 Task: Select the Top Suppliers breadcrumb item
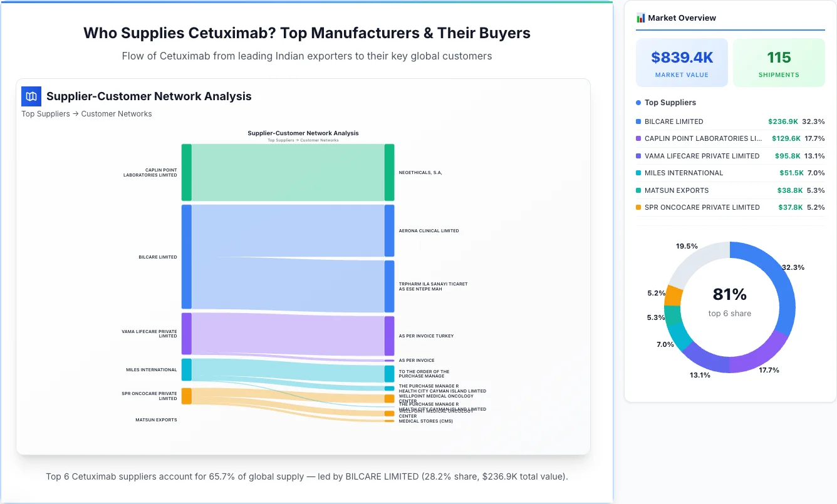[46, 113]
